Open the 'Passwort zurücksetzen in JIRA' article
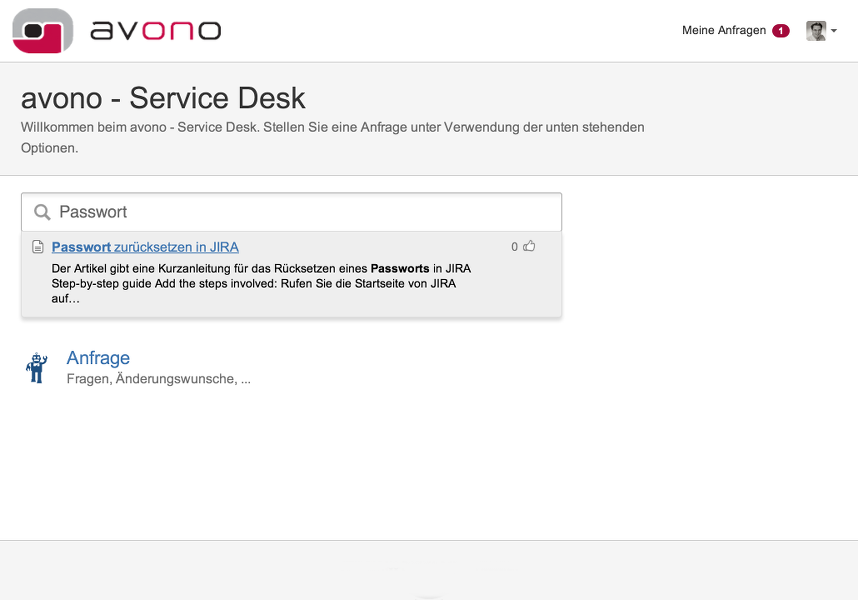Screen dimensions: 858x600 pos(145,247)
